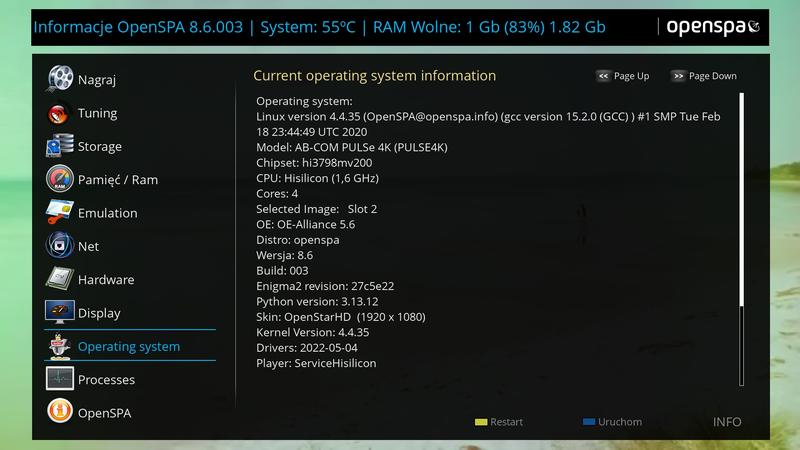Viewport: 800px width, 450px height.
Task: Select the Selected Image: Slot 2 line
Action: (x=316, y=209)
